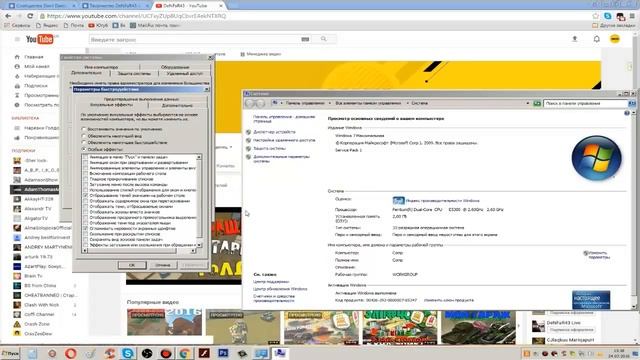Open Skype from the taskbar
This screenshot has width=640, height=360.
(128, 353)
